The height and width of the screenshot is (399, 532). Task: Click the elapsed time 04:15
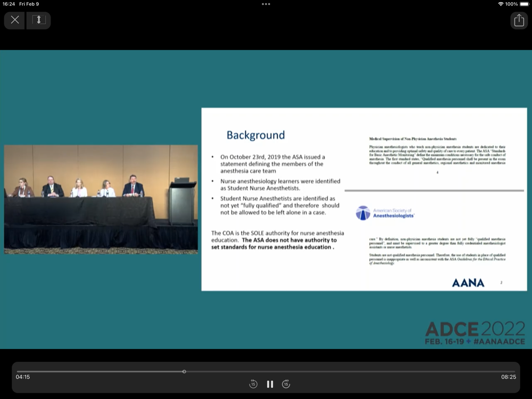[x=23, y=377]
